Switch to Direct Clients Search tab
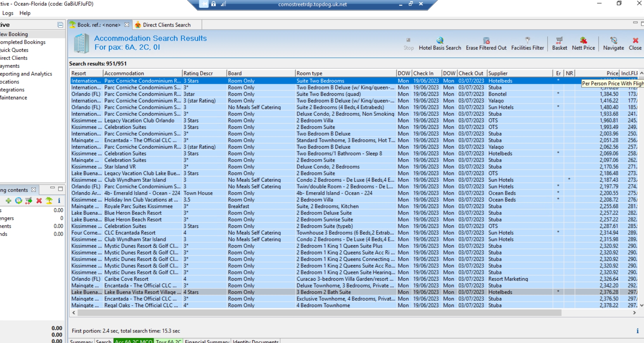 click(167, 25)
